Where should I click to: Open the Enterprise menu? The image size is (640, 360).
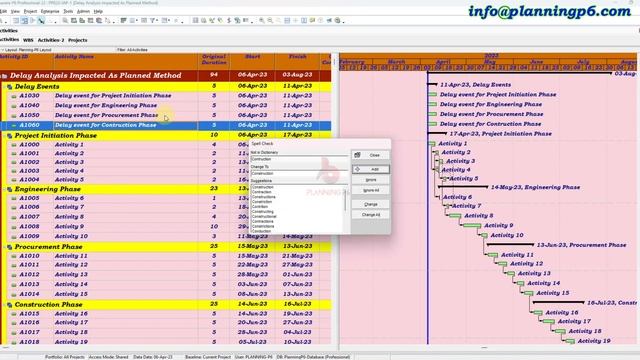[50, 11]
